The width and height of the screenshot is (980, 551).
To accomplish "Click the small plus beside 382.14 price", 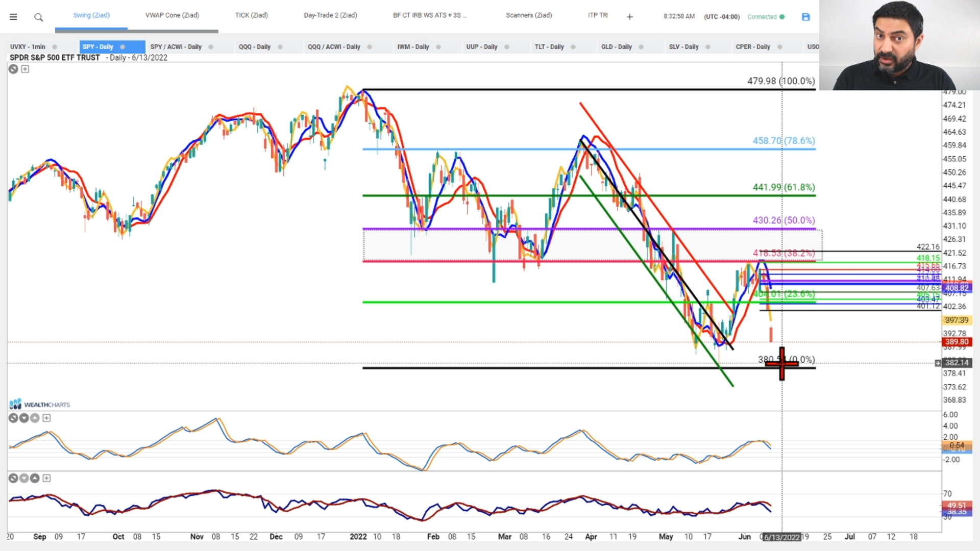I will tap(938, 363).
